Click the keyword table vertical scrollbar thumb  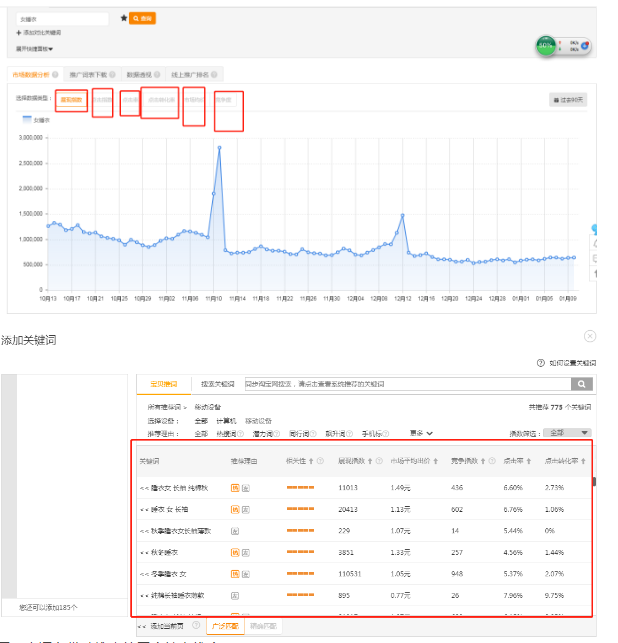click(594, 481)
